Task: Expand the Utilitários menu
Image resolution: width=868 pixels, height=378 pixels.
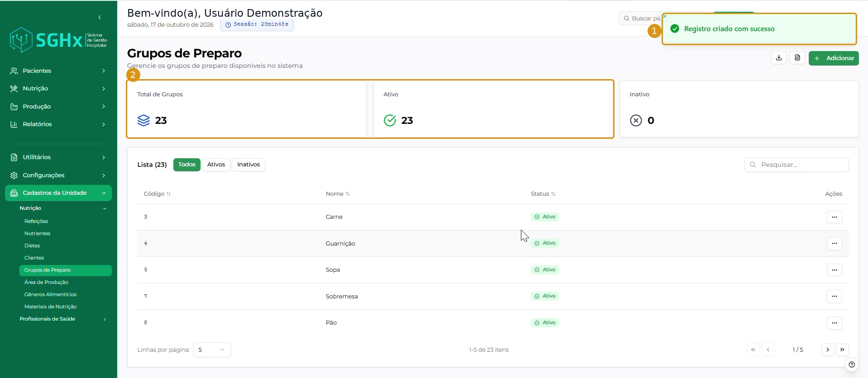Action: pos(58,157)
